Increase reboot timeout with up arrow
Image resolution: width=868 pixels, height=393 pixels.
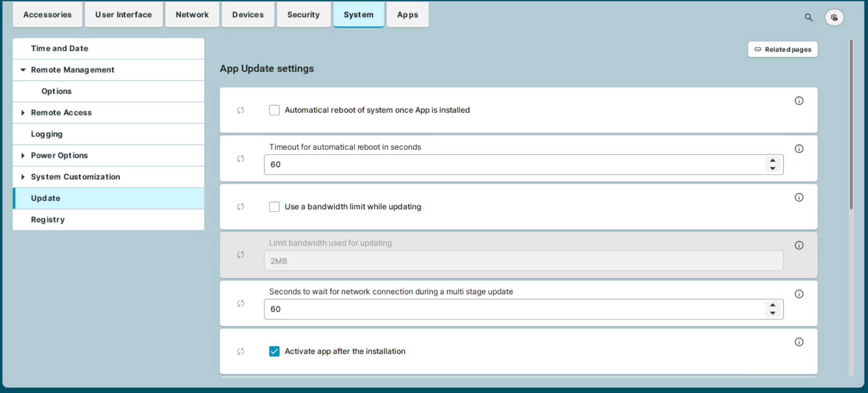[772, 160]
